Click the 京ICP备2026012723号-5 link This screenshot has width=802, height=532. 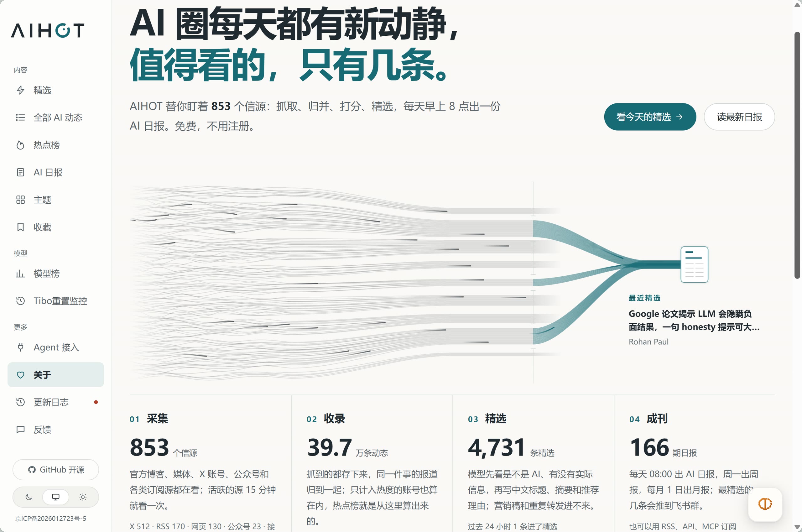tap(50, 519)
